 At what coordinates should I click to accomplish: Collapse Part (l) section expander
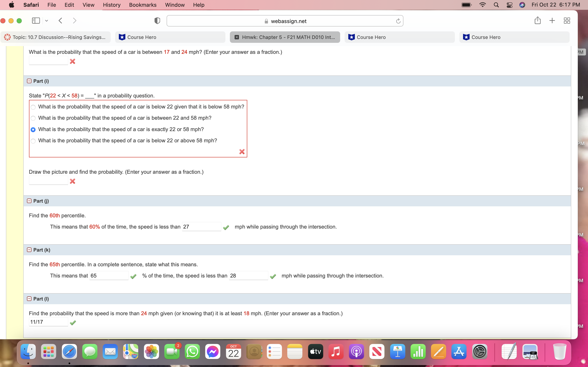coord(29,298)
